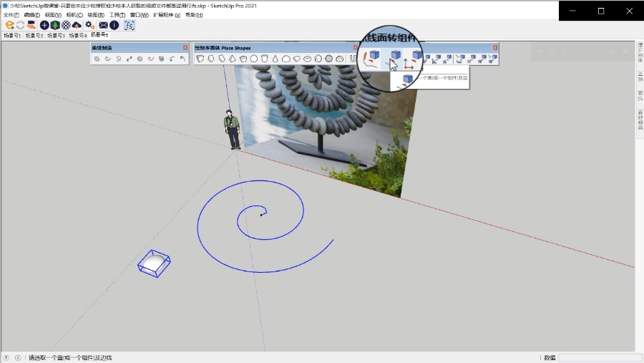644x363 pixels.
Task: Open the 窗口(W) menu
Action: [139, 15]
